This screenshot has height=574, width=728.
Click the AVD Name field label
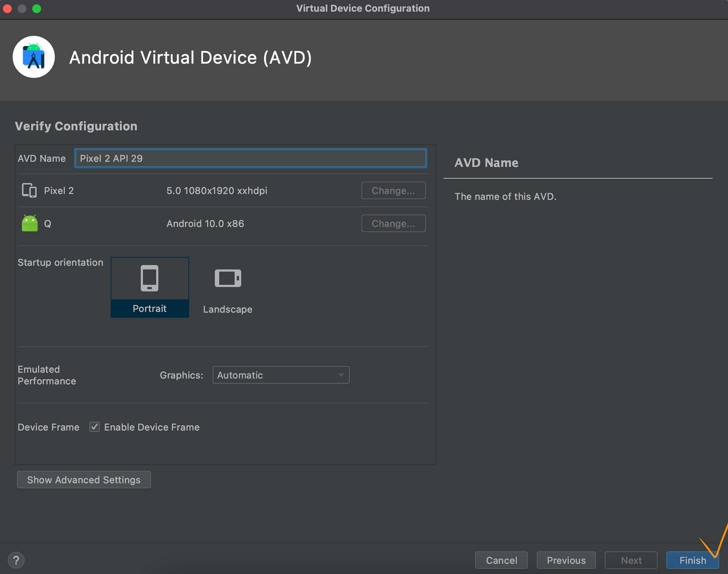42,159
